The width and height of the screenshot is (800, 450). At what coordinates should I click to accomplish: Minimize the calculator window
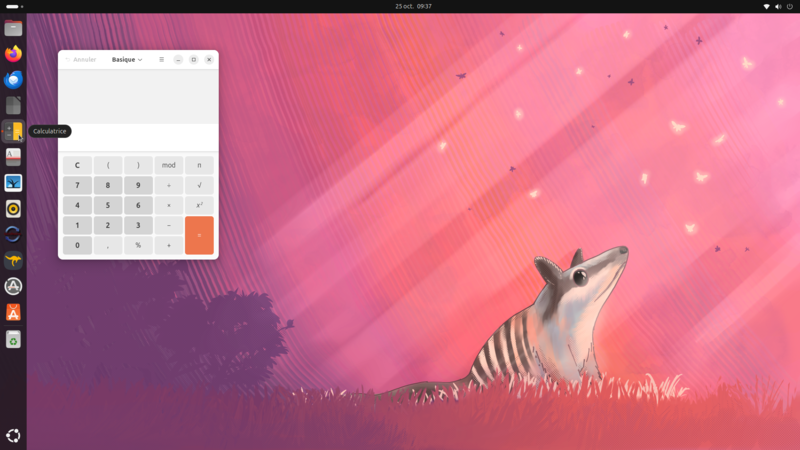pyautogui.click(x=178, y=60)
